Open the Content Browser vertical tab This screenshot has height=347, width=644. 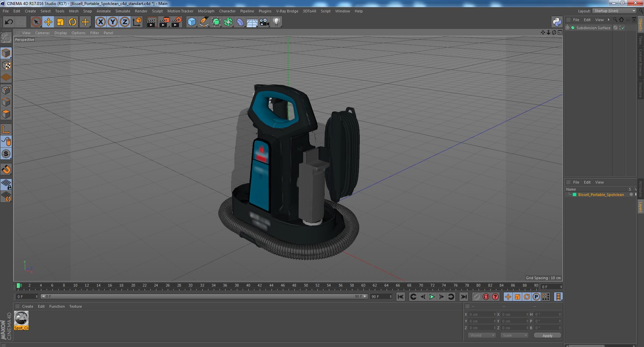(640, 62)
